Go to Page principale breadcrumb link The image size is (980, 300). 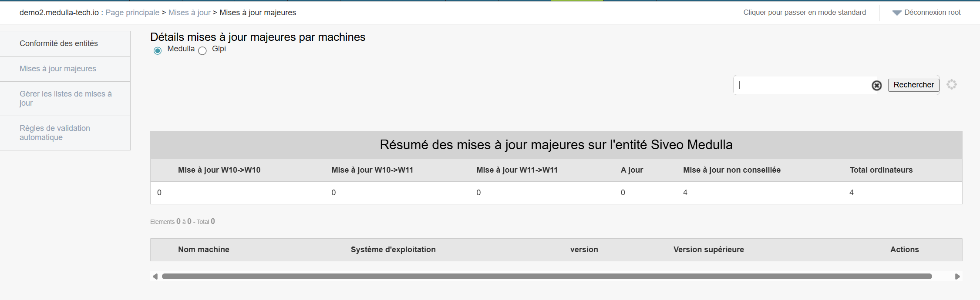[132, 13]
